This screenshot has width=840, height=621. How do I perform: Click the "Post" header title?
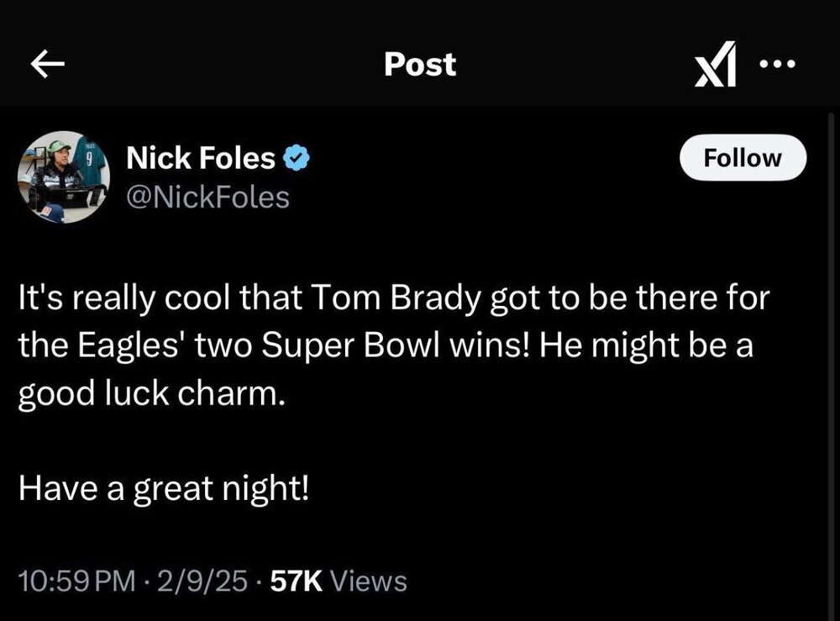(x=420, y=65)
